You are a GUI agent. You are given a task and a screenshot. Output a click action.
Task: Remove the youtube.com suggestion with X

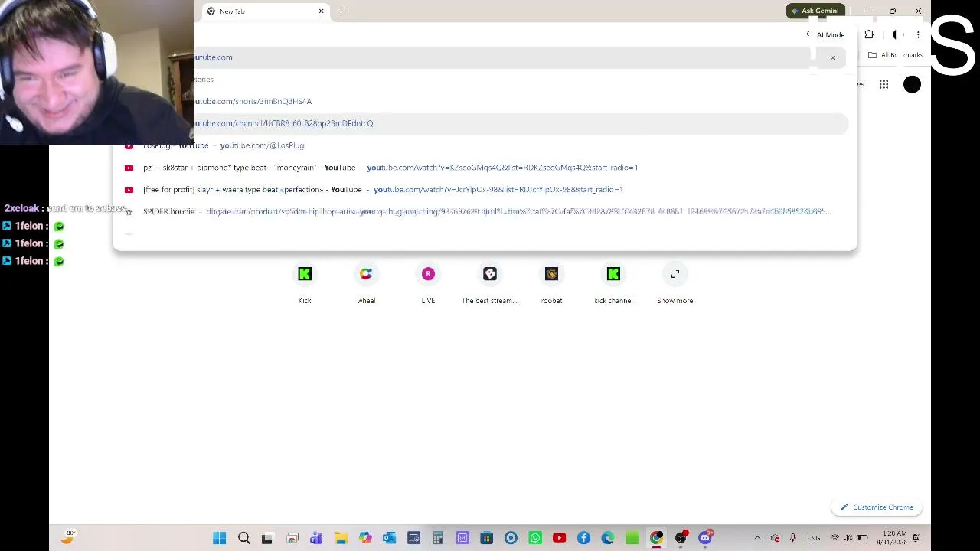coord(833,57)
